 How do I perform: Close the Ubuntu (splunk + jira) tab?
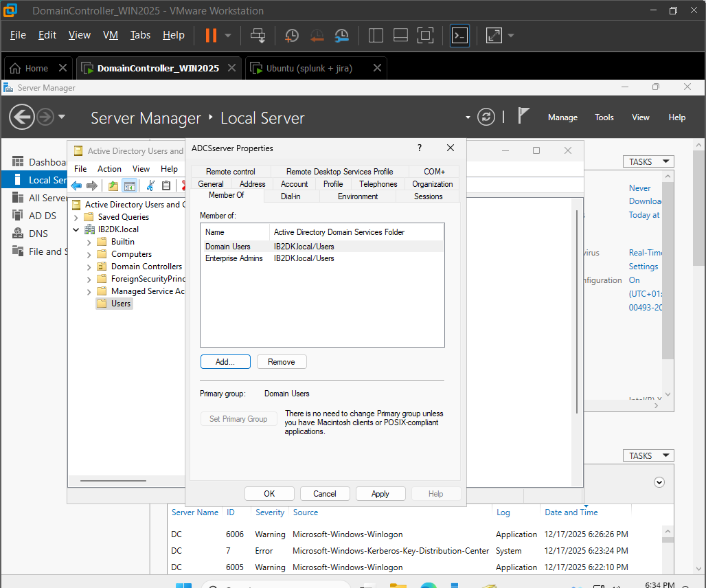[377, 68]
